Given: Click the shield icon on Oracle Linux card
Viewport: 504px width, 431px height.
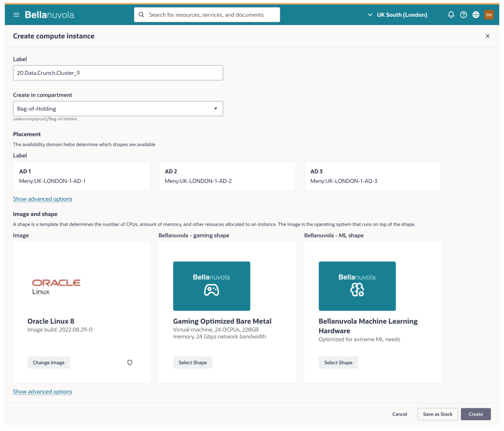Looking at the screenshot, I should coord(130,362).
